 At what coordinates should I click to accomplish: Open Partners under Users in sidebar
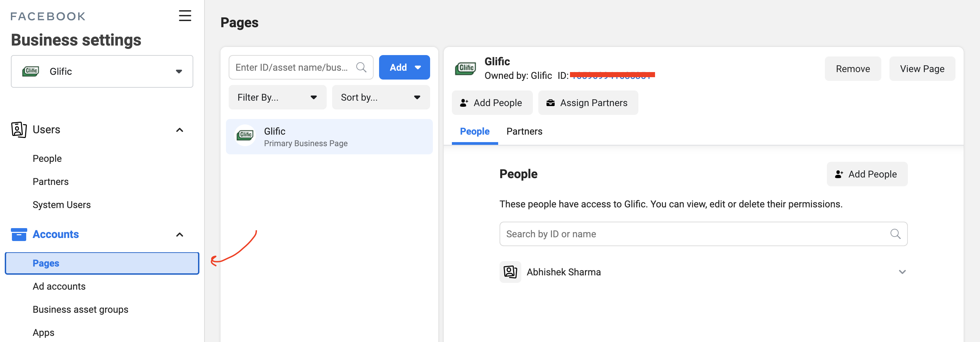tap(51, 182)
